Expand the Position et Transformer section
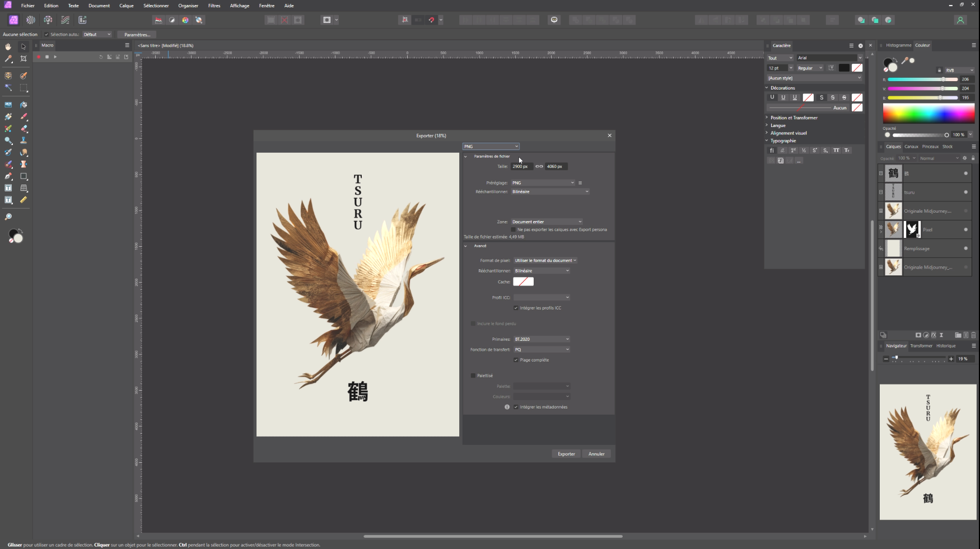The image size is (980, 549). (x=794, y=118)
